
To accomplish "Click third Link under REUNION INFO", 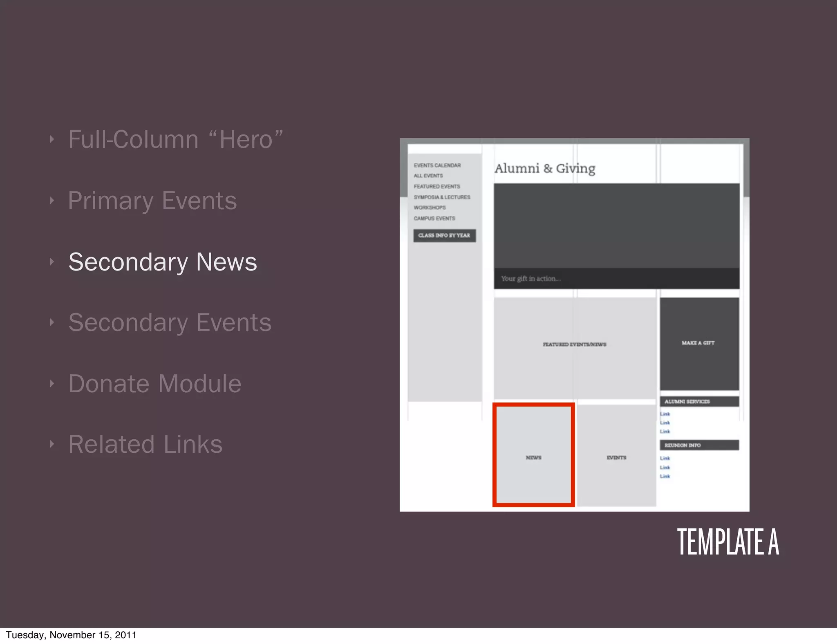I will pyautogui.click(x=665, y=476).
